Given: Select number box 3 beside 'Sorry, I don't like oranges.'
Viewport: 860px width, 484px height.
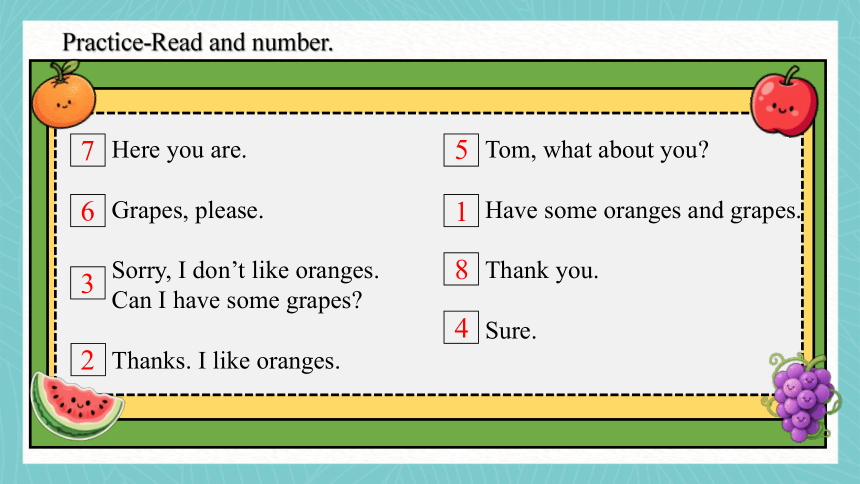Looking at the screenshot, I should (x=88, y=283).
